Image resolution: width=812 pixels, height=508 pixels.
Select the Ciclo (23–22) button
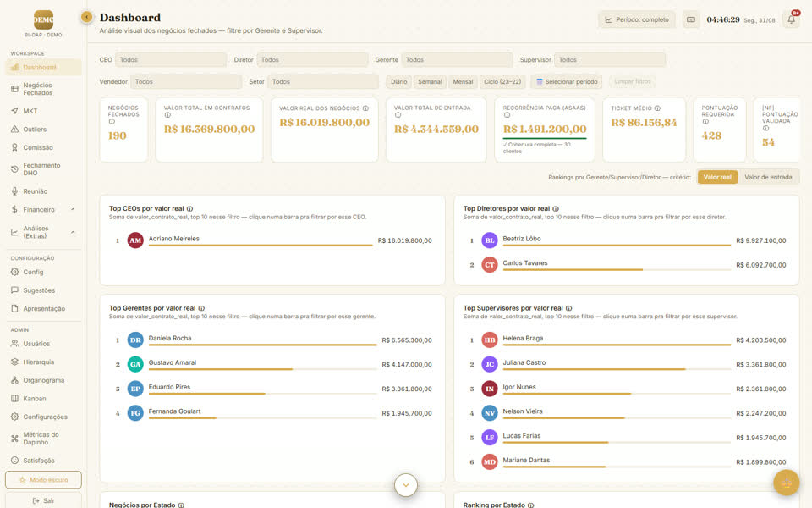(x=502, y=82)
